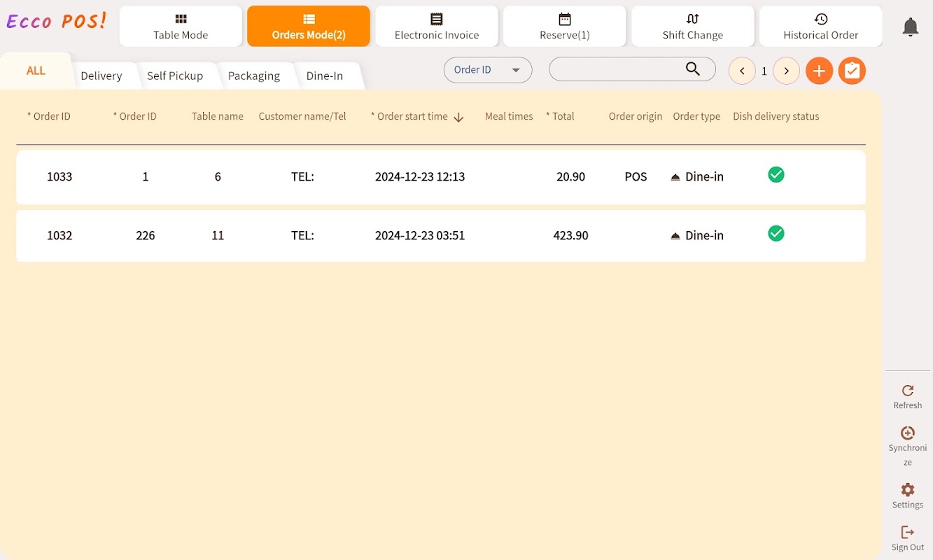Click the Sign Out icon
The image size is (933, 560).
tap(908, 532)
